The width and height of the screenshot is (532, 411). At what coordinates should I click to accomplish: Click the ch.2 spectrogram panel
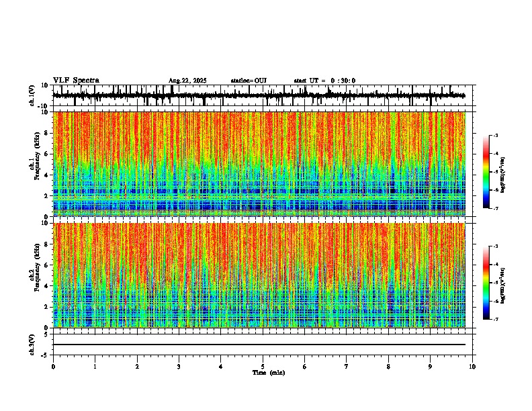click(x=259, y=275)
